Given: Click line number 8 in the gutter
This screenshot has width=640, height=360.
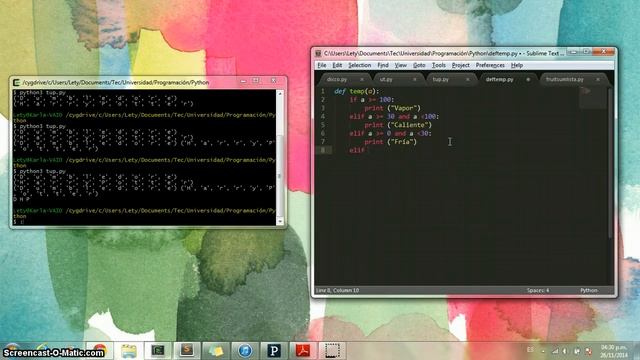Looking at the screenshot, I should [x=323, y=150].
